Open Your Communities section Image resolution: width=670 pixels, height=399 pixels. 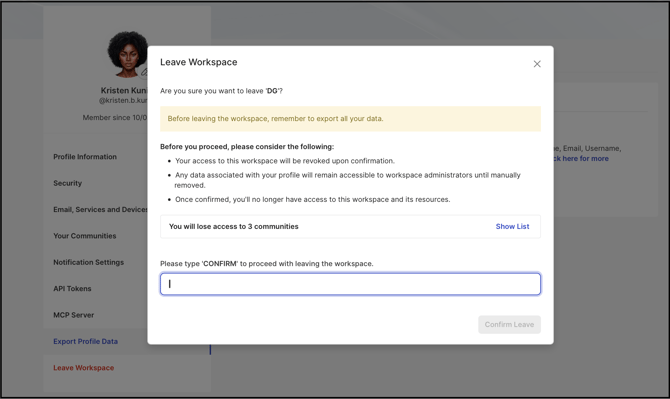[85, 236]
